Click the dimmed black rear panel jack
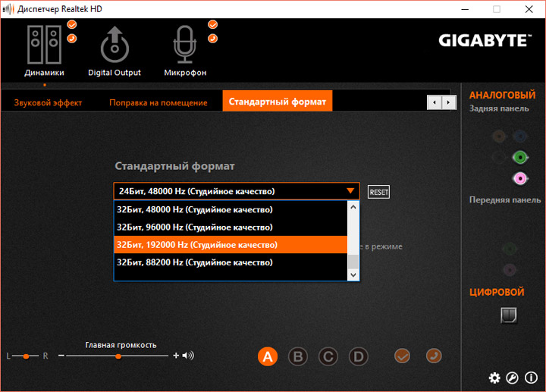The height and width of the screenshot is (392, 546). point(499,158)
